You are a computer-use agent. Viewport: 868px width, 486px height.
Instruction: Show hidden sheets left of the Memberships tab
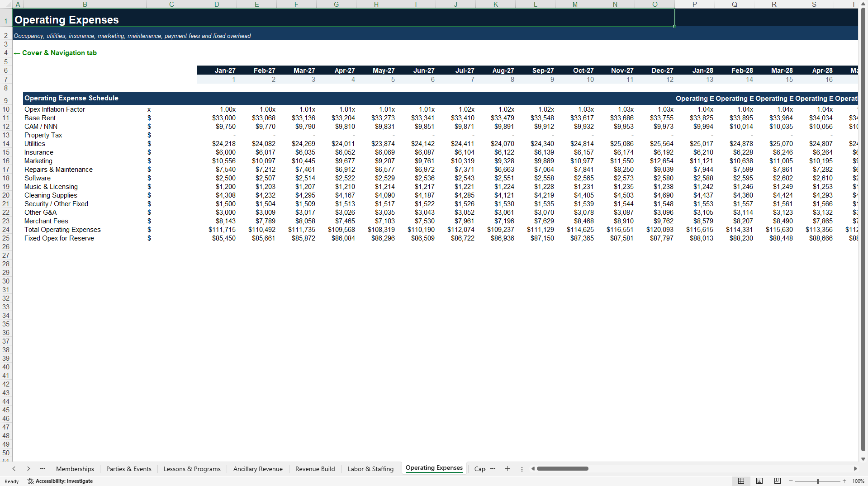(43, 469)
